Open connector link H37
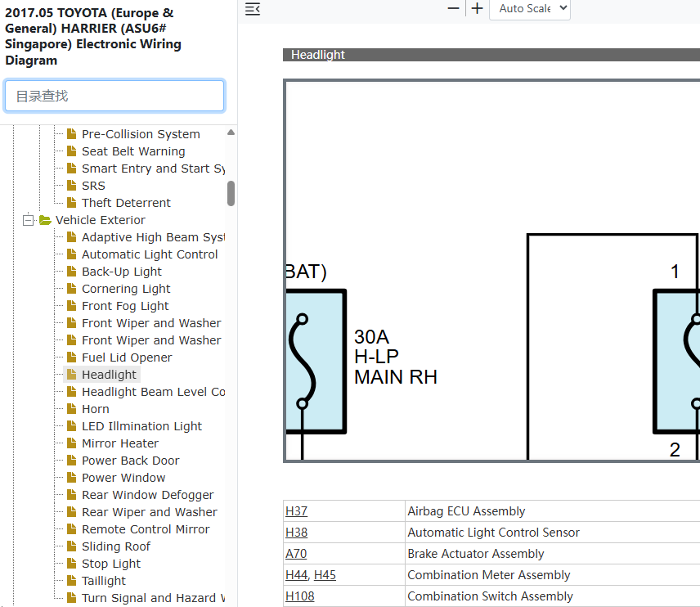 click(296, 511)
